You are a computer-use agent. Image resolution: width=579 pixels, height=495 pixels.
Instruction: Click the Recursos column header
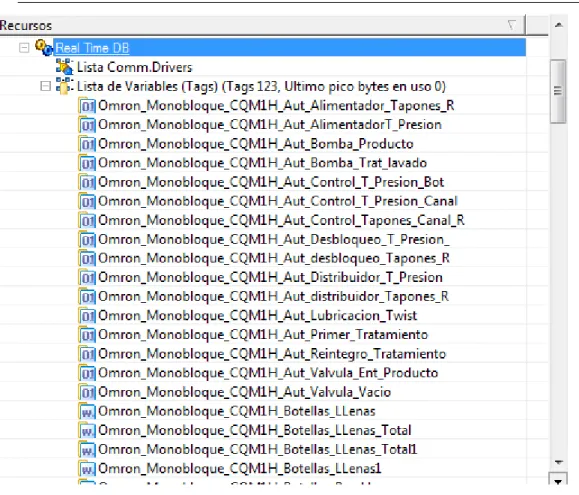pyautogui.click(x=263, y=25)
